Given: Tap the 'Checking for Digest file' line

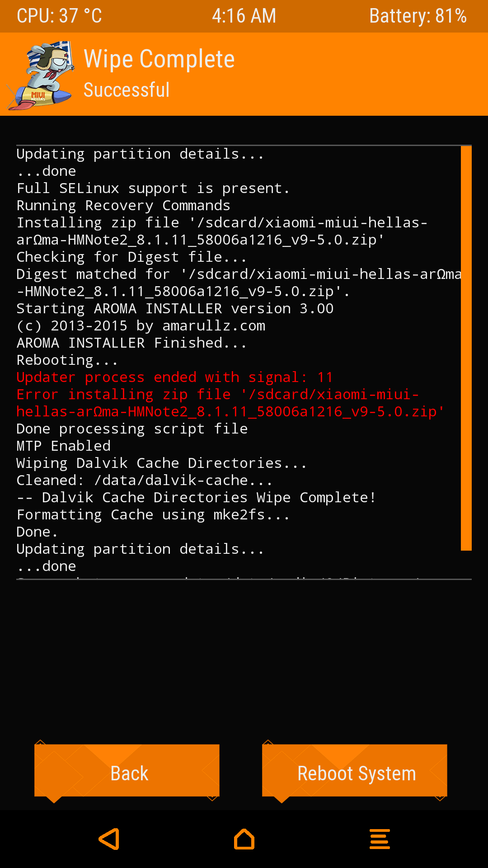Looking at the screenshot, I should 131,257.
